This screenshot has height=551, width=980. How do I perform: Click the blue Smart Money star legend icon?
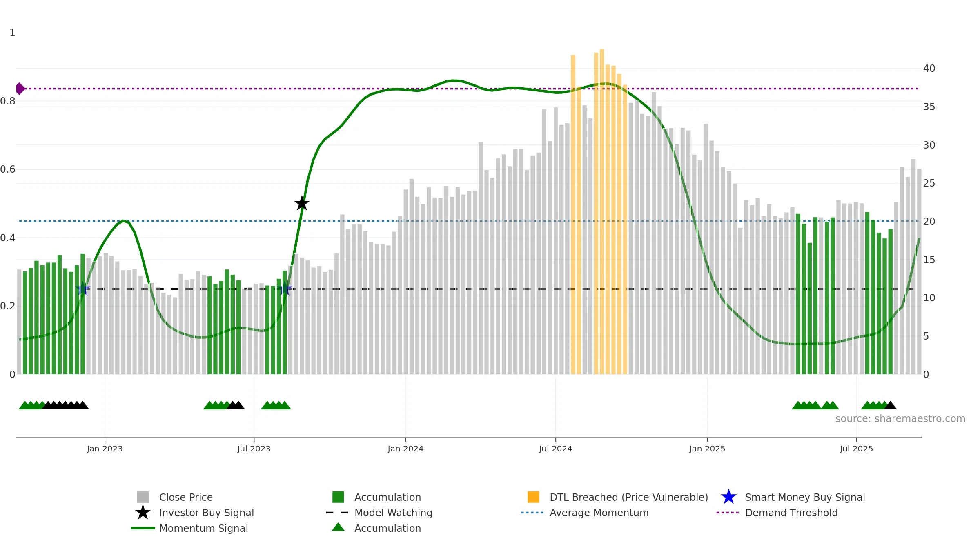pyautogui.click(x=728, y=497)
